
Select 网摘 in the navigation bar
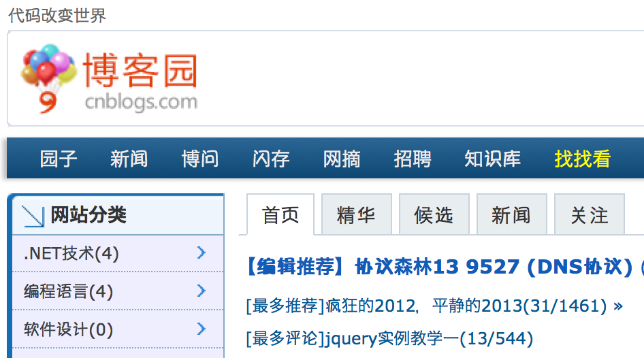[342, 159]
